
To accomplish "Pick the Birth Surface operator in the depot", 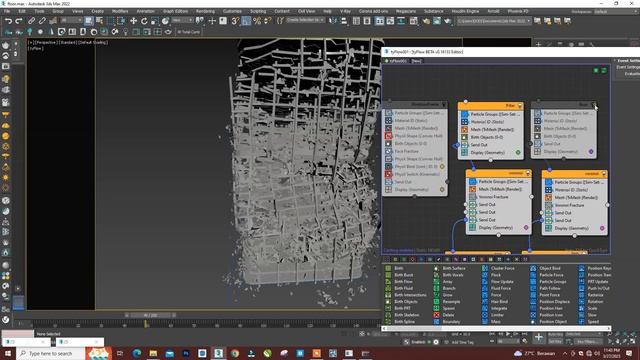I will [x=450, y=268].
